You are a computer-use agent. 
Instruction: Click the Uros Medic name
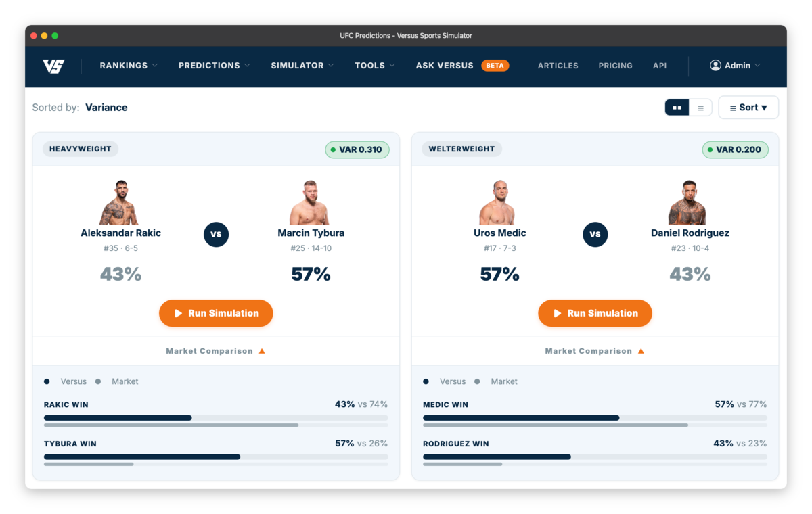point(499,233)
